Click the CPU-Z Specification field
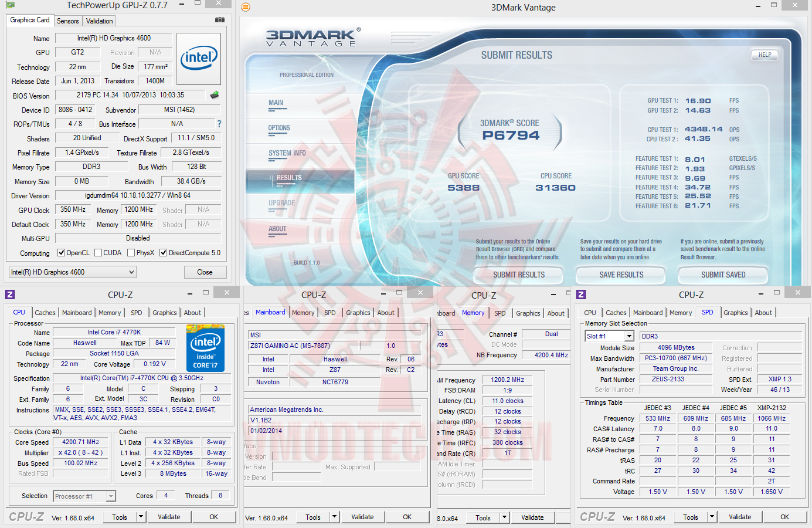The width and height of the screenshot is (812, 528). coord(141,378)
